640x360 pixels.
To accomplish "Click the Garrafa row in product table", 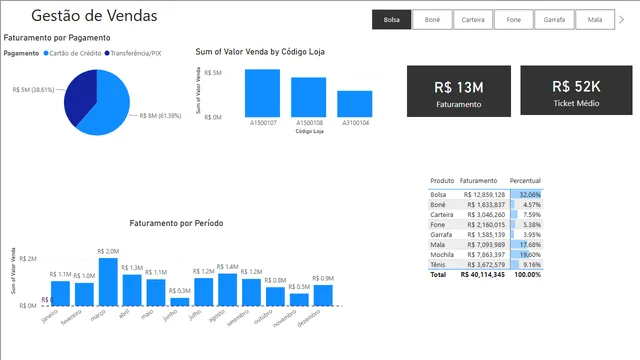I will [x=486, y=235].
